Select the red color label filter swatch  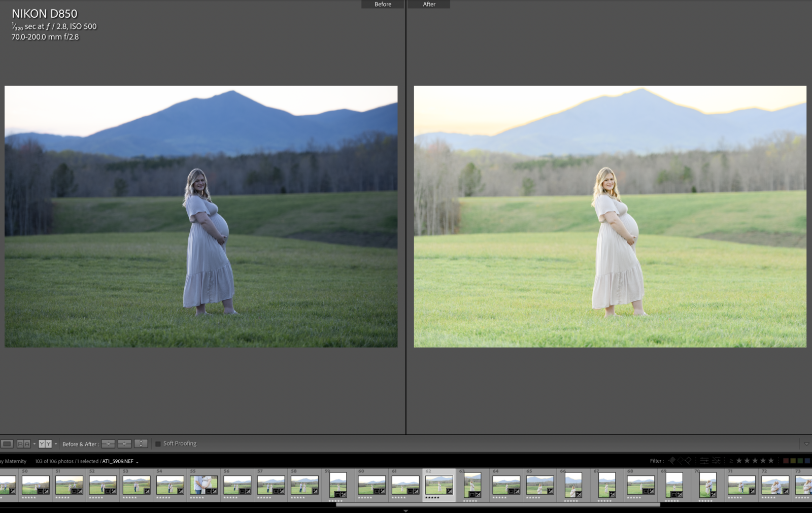tap(786, 461)
